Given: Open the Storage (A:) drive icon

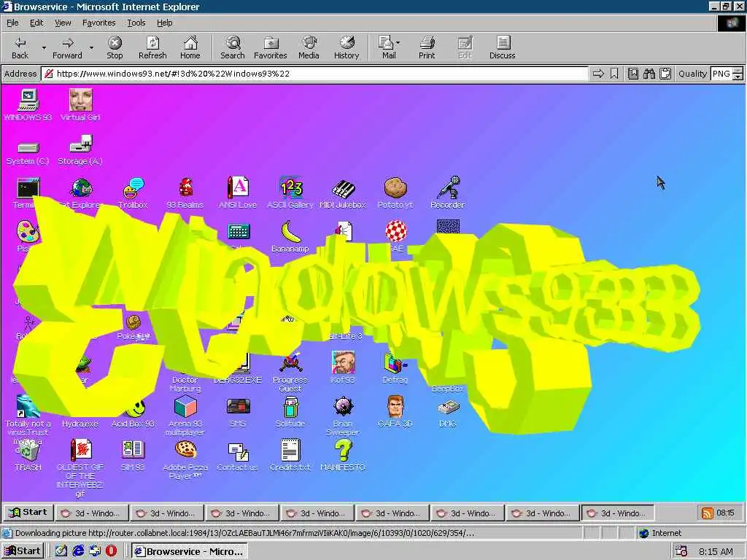Looking at the screenshot, I should coord(80,150).
